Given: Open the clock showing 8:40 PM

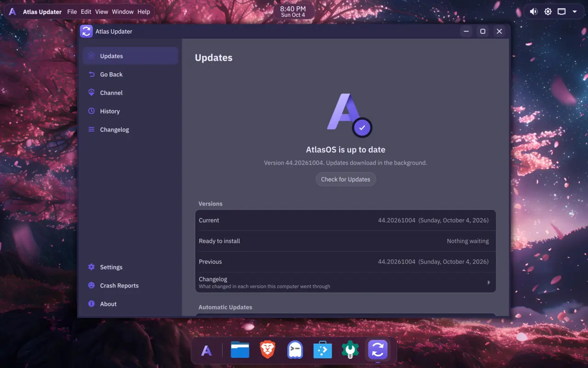Looking at the screenshot, I should coord(293,11).
